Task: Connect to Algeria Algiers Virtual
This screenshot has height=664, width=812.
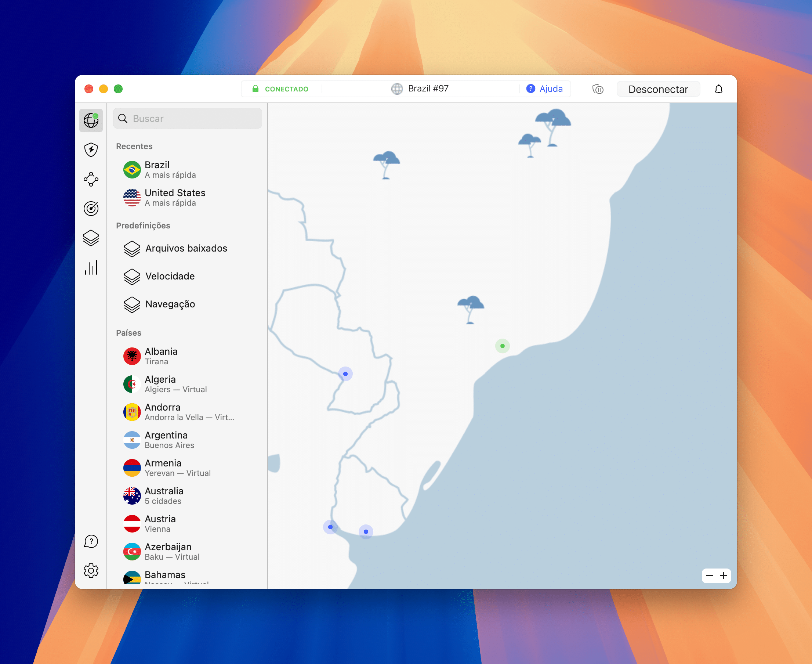Action: click(187, 385)
